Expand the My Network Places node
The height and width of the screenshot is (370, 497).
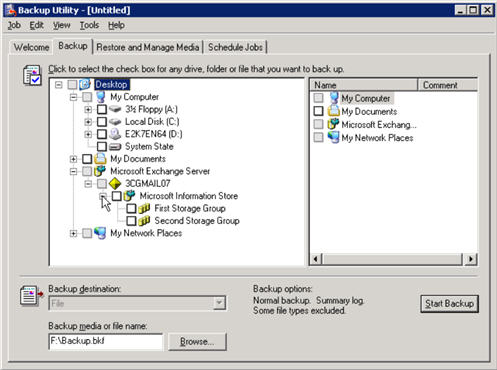[73, 233]
